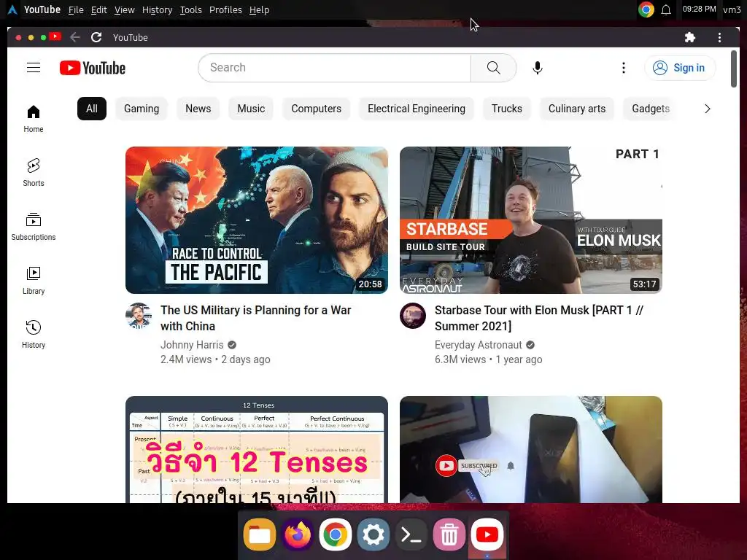
Task: Select the All category chip
Action: (x=91, y=109)
